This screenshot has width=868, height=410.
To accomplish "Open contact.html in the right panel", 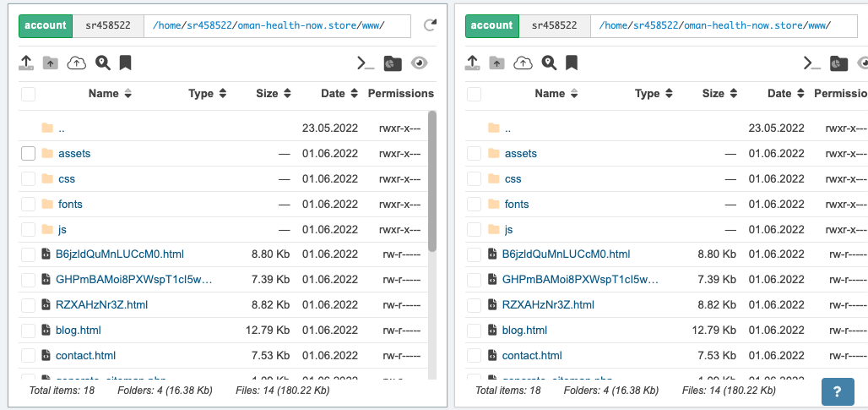I will click(x=532, y=356).
